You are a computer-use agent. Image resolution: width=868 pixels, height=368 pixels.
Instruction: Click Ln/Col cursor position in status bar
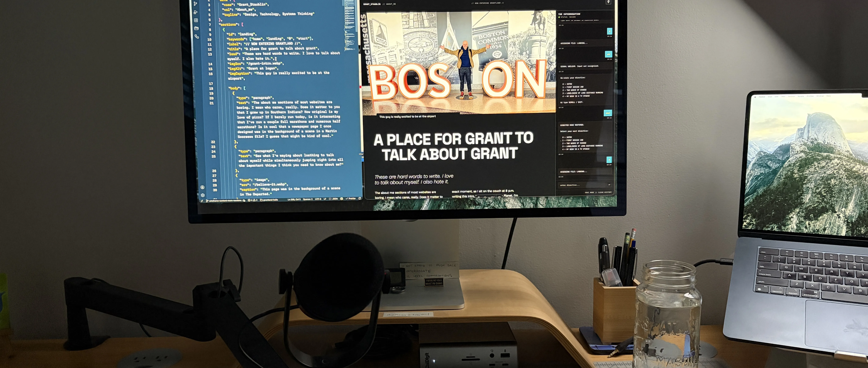coord(294,199)
